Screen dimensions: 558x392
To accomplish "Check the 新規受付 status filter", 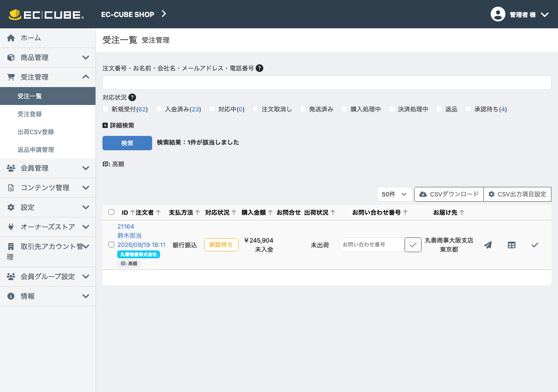I will pos(105,109).
